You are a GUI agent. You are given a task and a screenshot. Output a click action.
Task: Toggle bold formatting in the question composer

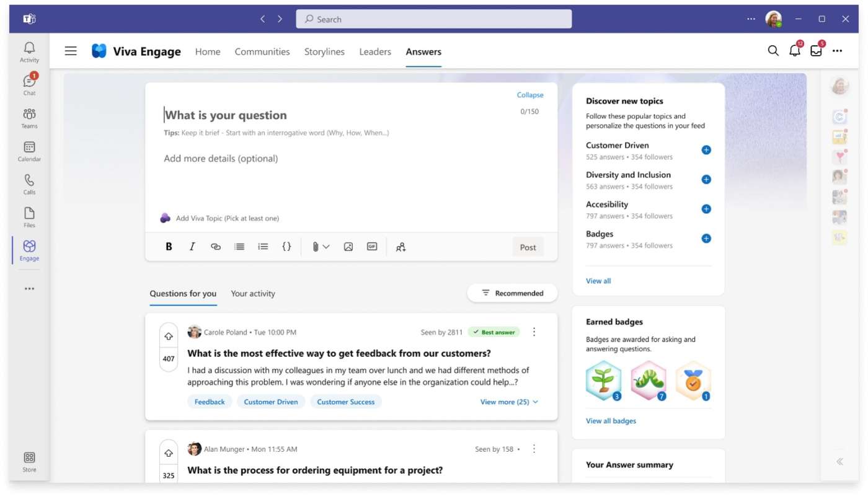169,246
